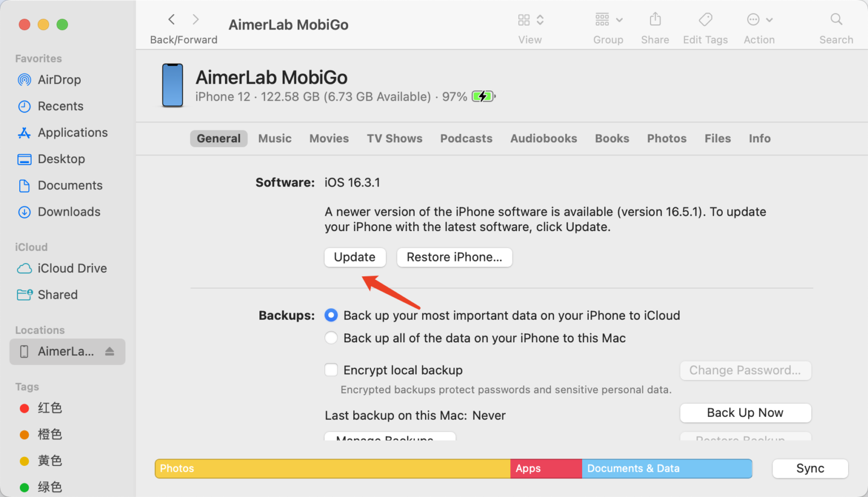Open iCloud Drive cloud icon
Screen dimensions: 868x497
pyautogui.click(x=24, y=268)
